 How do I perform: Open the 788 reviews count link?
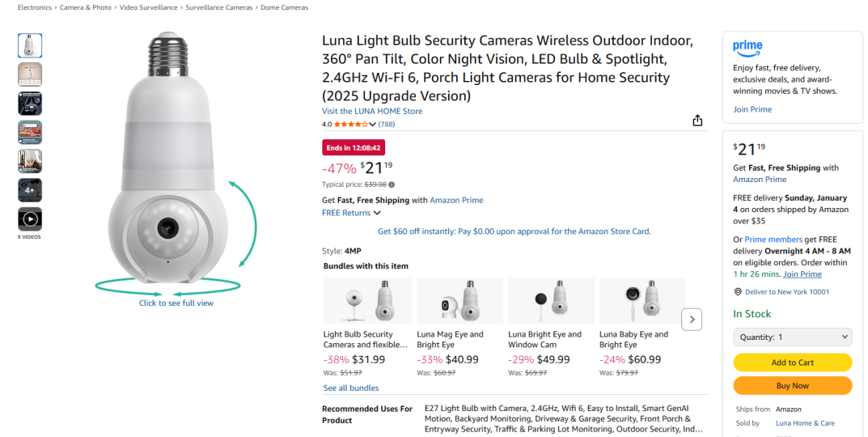[x=387, y=125]
